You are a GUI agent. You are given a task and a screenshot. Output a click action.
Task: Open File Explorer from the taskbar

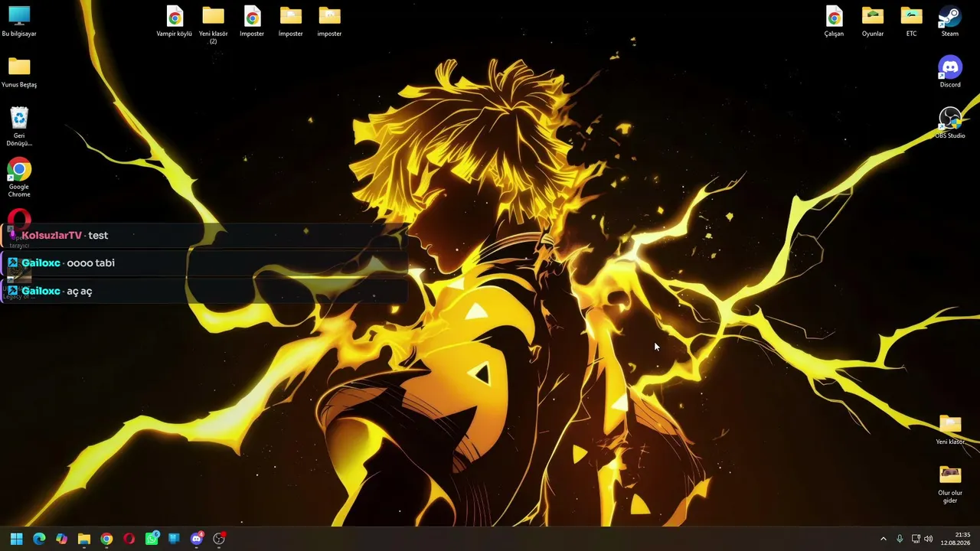point(84,539)
